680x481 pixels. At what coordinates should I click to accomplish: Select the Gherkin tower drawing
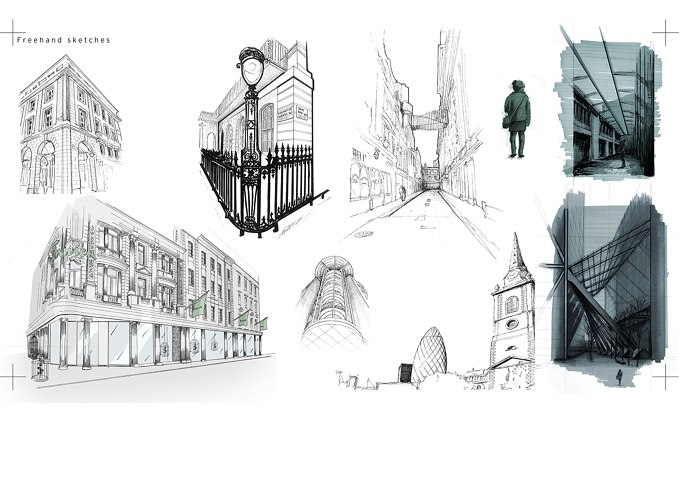[428, 356]
